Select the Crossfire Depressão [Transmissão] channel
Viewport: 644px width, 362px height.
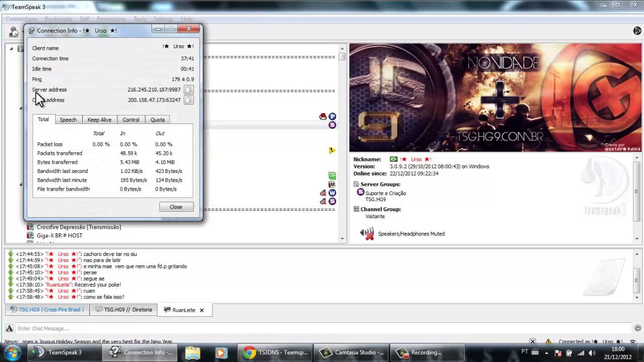pyautogui.click(x=79, y=227)
